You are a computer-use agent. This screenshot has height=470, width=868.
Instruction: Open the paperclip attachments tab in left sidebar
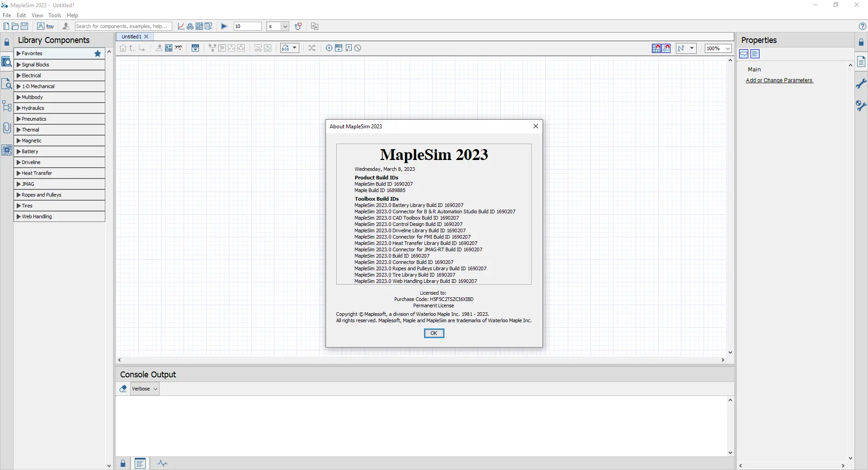[7, 128]
